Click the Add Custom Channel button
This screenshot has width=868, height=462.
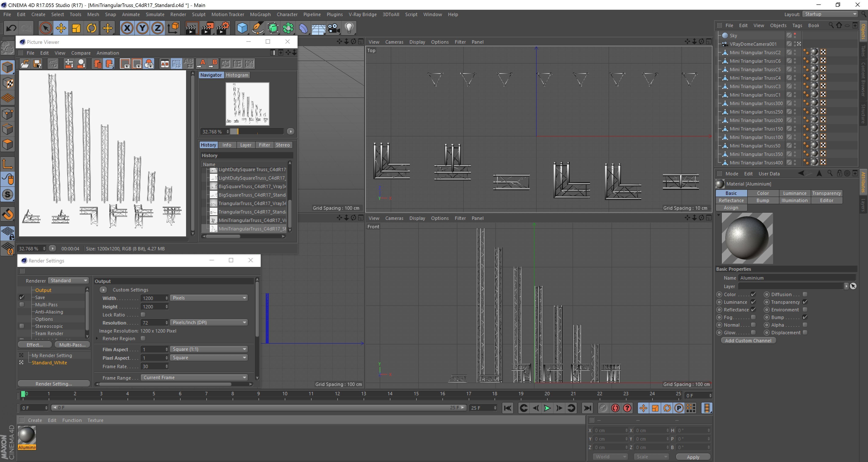[x=748, y=340]
